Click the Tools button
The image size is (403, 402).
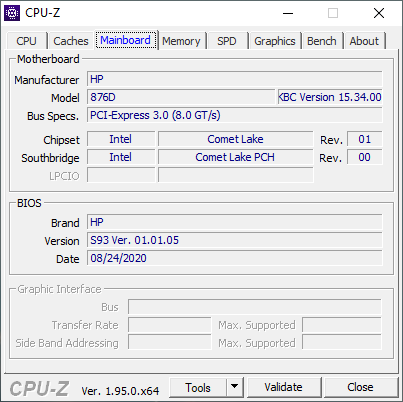[198, 387]
